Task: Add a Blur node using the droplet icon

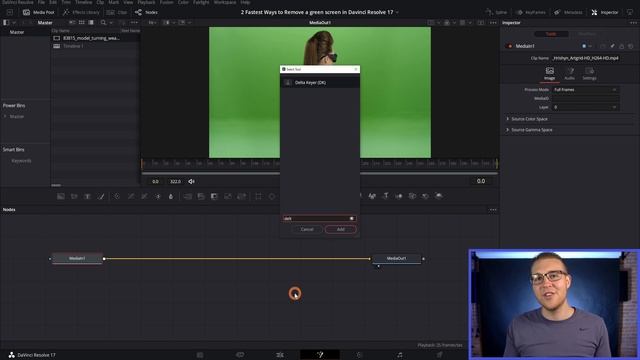Action: coord(171,196)
